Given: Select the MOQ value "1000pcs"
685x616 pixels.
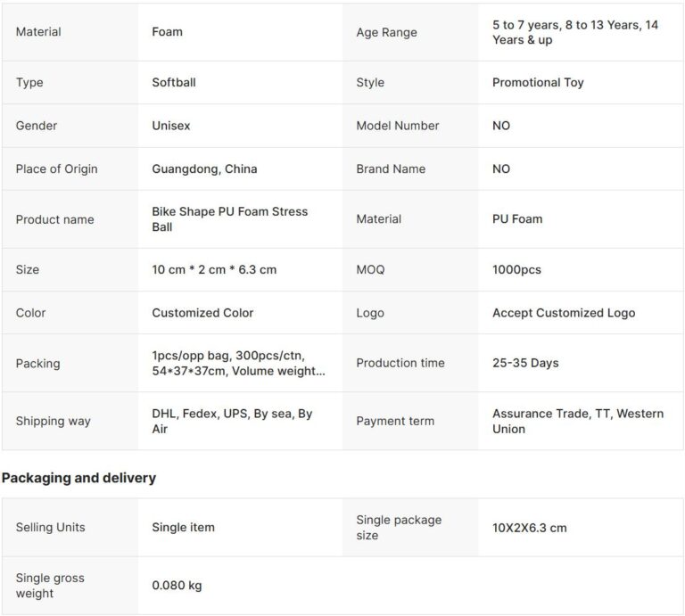Looking at the screenshot, I should point(516,269).
